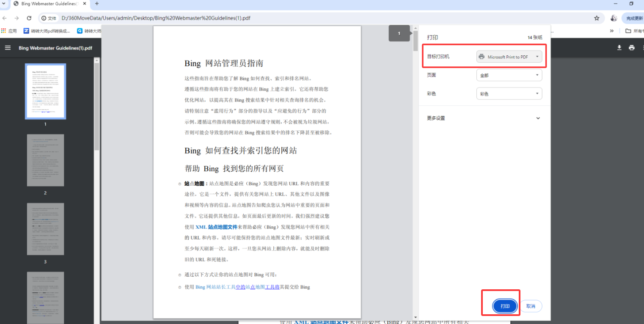This screenshot has height=324, width=644.
Task: Select 彩色 color printing option
Action: pos(509,93)
